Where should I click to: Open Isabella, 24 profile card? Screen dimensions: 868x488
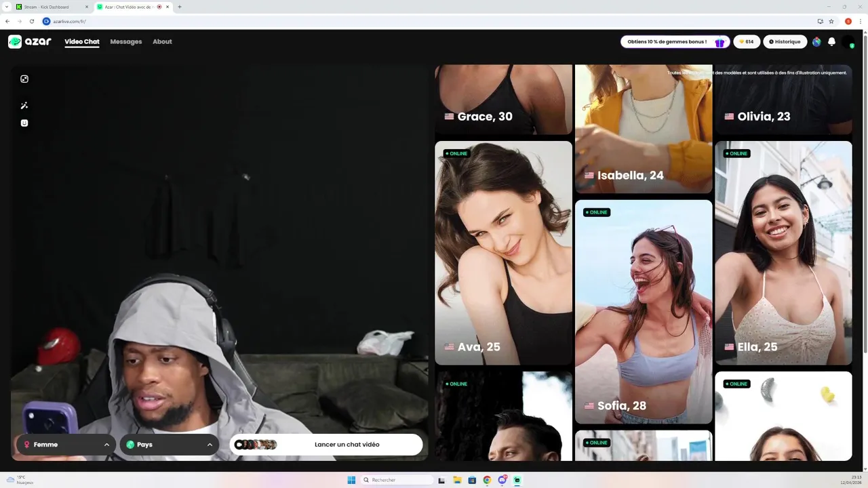(644, 129)
